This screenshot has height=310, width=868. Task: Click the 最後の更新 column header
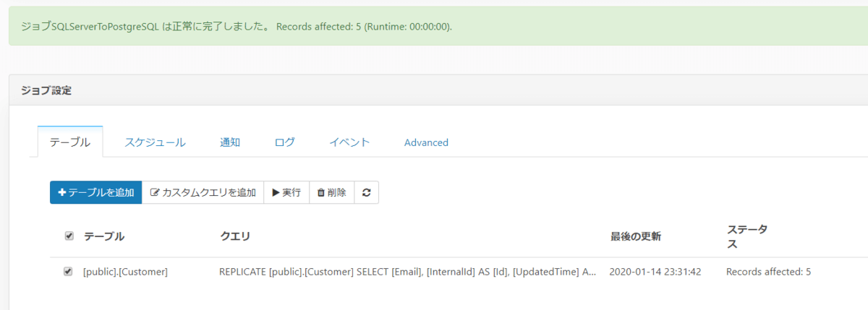click(x=635, y=236)
